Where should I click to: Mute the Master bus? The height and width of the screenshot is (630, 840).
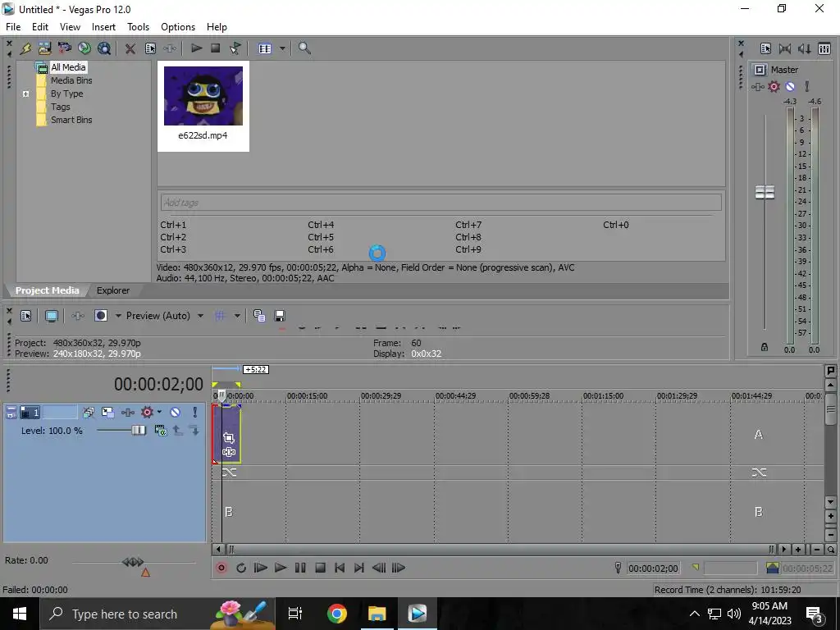[790, 86]
